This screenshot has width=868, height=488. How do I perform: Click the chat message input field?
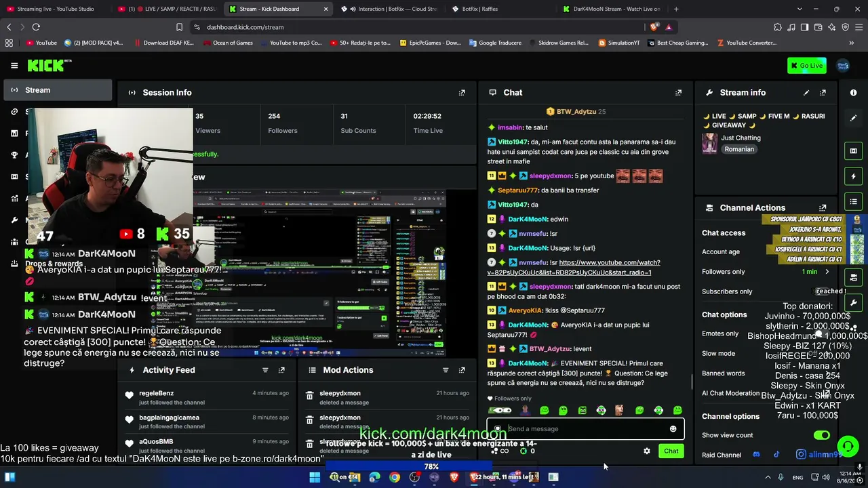585,429
